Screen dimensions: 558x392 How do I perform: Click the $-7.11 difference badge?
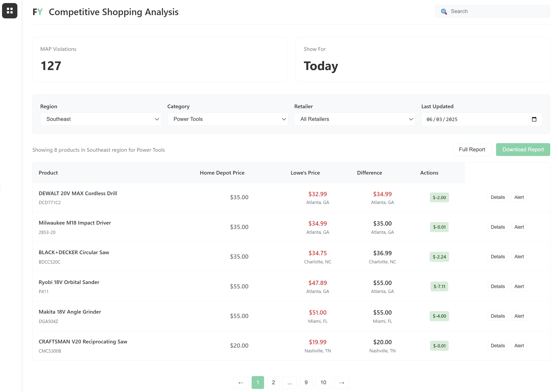[x=439, y=287]
